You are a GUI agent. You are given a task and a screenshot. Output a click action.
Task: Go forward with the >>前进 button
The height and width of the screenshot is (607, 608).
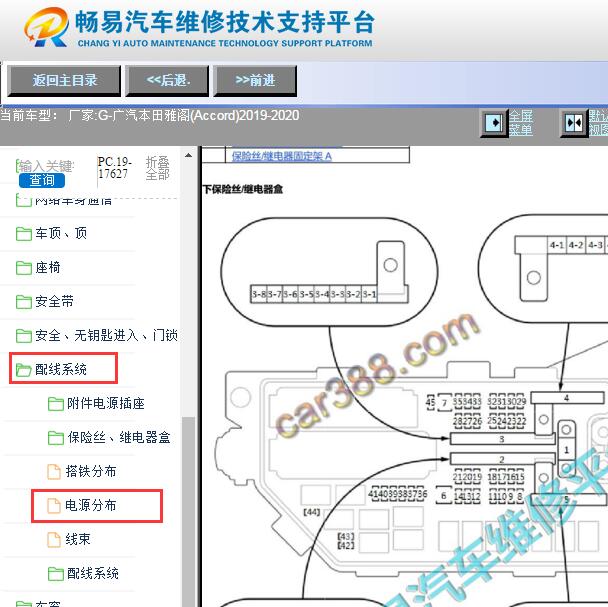(255, 81)
